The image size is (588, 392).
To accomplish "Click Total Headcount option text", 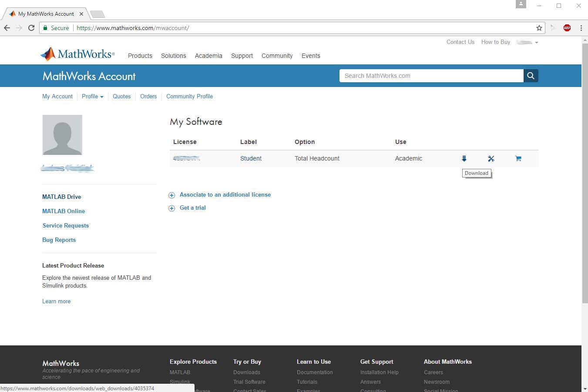I will [x=317, y=159].
